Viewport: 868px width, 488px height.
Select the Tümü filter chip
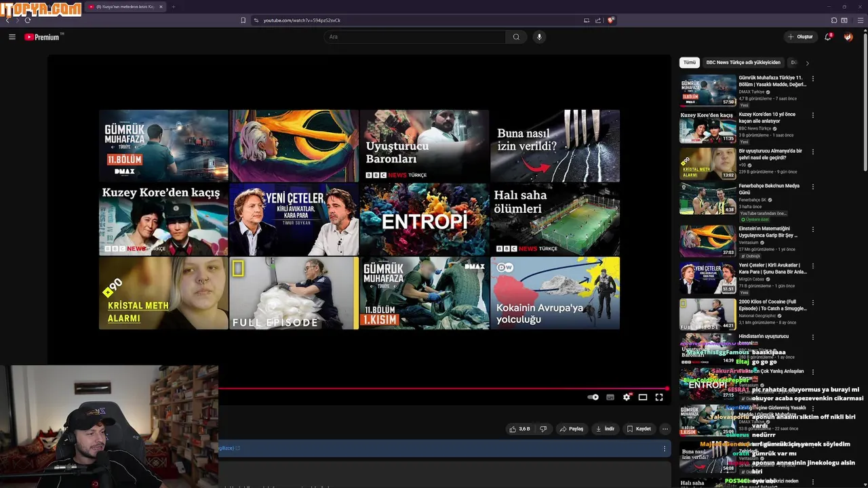(x=690, y=62)
